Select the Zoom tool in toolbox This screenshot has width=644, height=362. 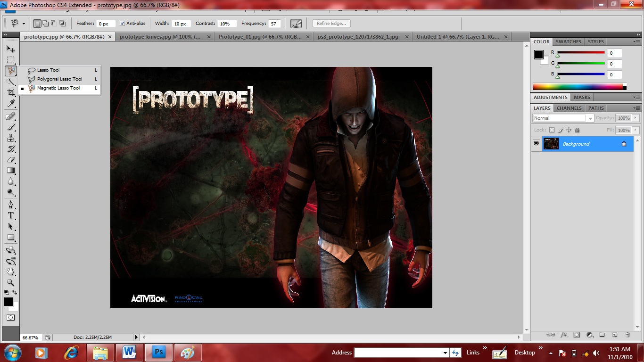tap(10, 283)
